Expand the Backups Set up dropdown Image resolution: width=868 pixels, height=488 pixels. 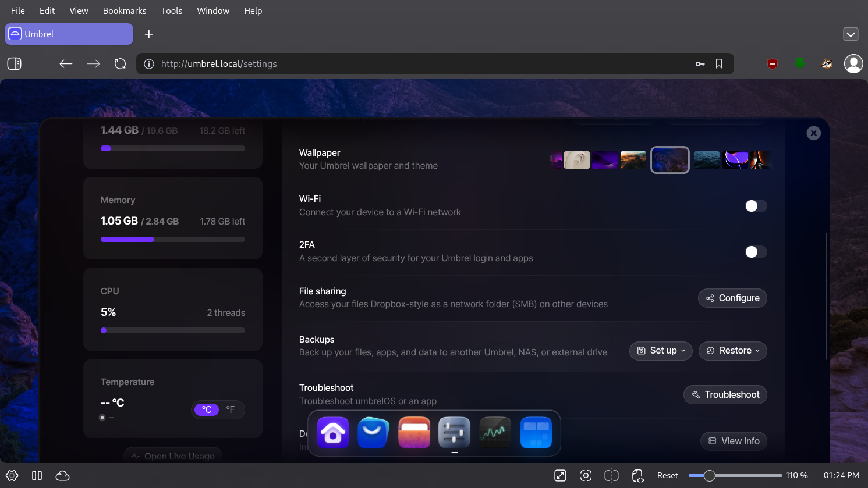661,351
